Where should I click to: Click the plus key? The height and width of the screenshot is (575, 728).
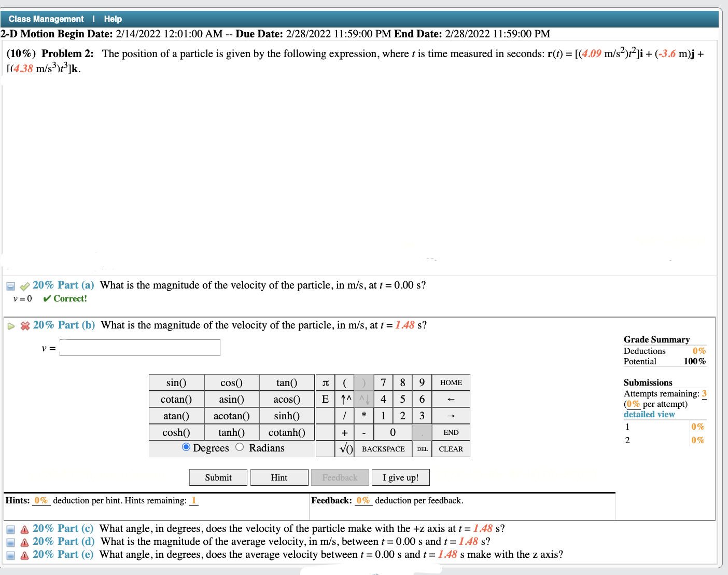pyautogui.click(x=345, y=432)
